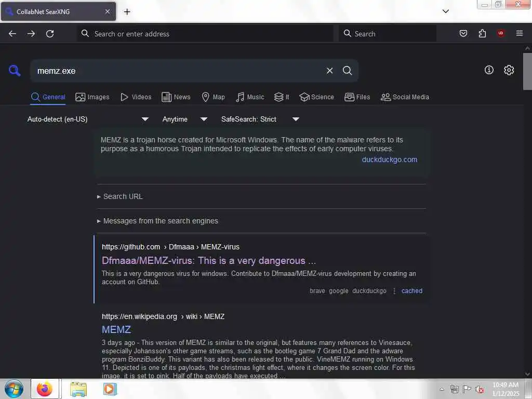The image size is (532, 399).
Task: Click the Firefox taskbar icon
Action: tap(45, 389)
